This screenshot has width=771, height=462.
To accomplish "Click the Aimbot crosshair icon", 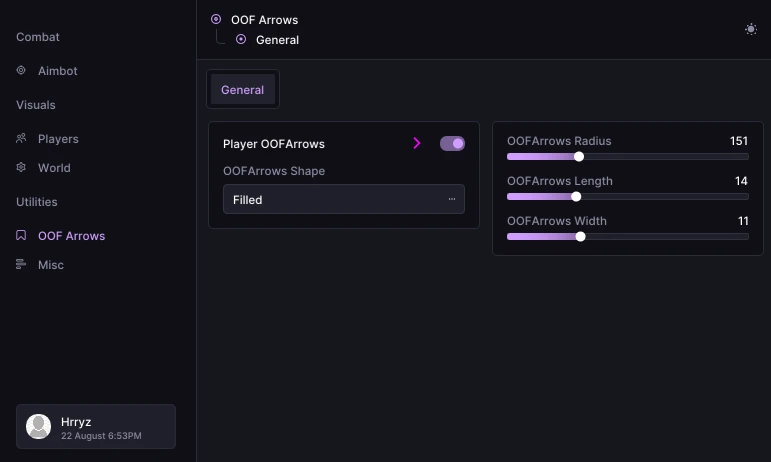I will point(21,70).
